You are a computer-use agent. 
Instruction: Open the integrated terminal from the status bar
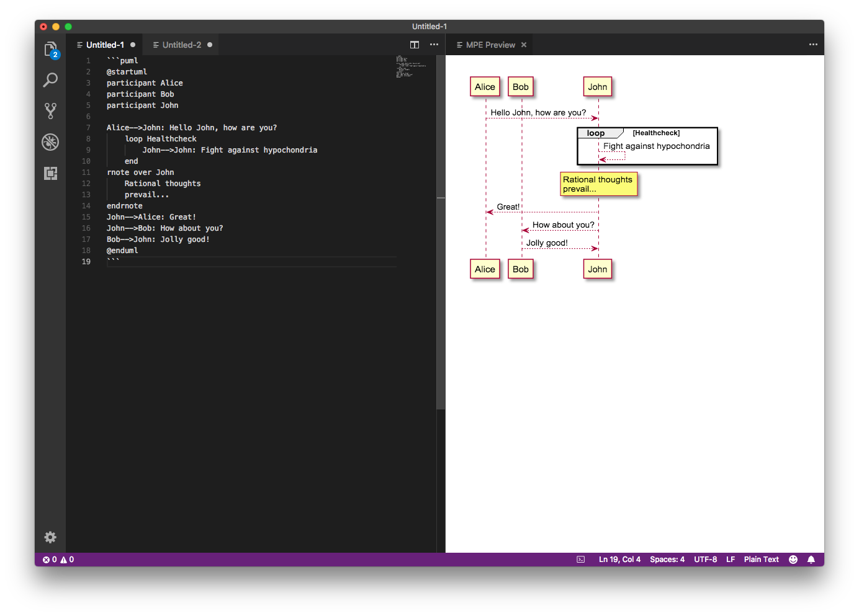point(580,559)
